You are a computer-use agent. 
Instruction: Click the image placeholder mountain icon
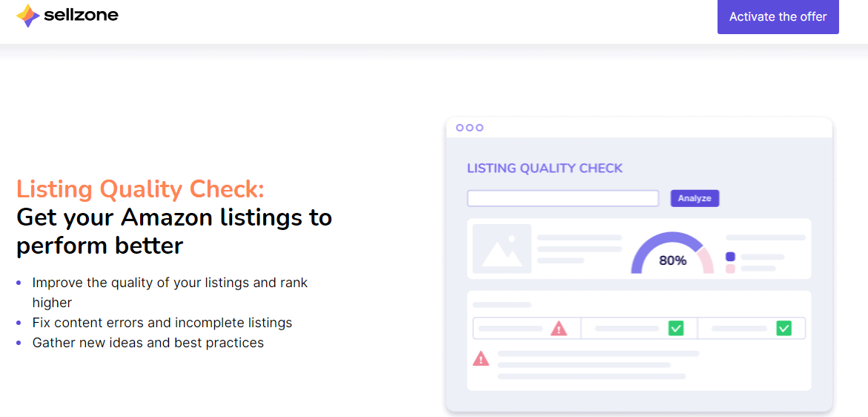pos(502,249)
